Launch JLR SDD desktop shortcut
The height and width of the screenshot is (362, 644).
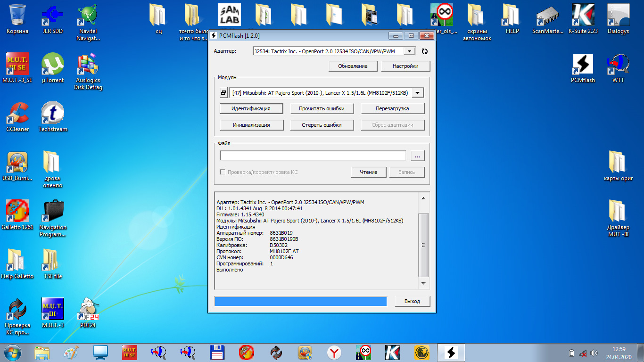pos(52,19)
